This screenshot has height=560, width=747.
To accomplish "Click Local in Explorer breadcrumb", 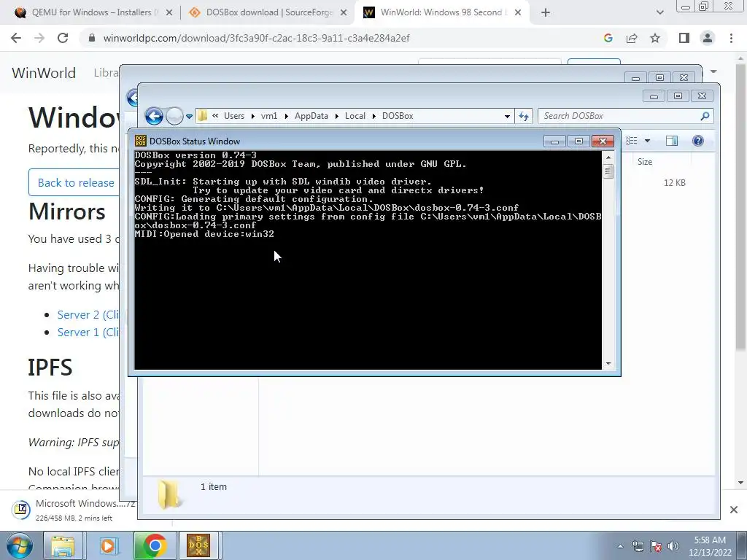I will point(355,116).
